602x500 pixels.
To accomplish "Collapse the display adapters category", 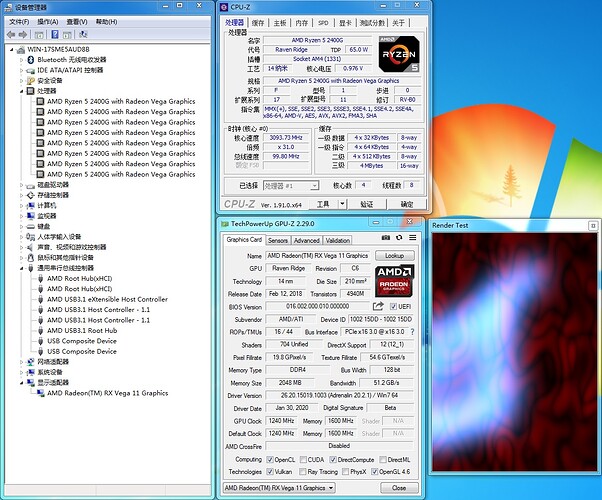I will [x=22, y=382].
